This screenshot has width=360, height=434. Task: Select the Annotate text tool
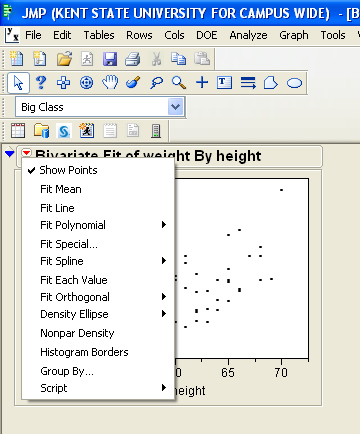pos(224,82)
